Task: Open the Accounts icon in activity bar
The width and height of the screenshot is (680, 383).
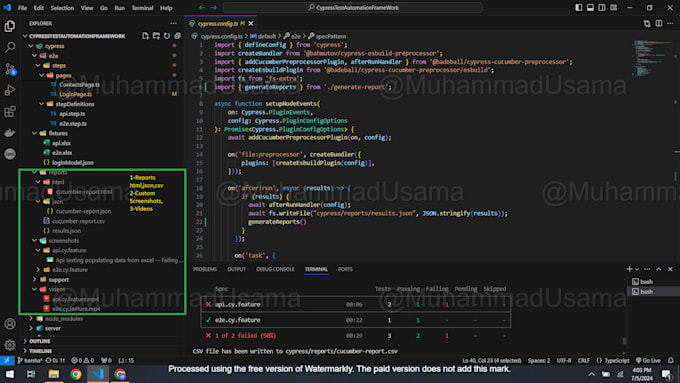Action: point(10,324)
